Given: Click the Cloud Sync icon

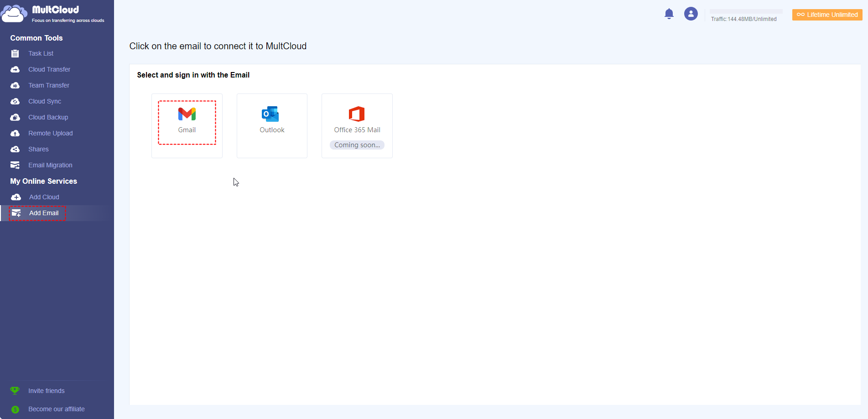Looking at the screenshot, I should [15, 101].
